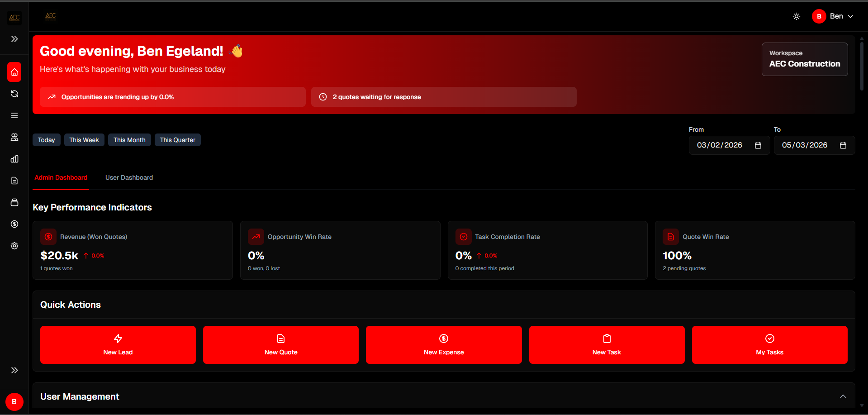Click the From date field 03/02/2026
This screenshot has width=868, height=415.
(729, 145)
